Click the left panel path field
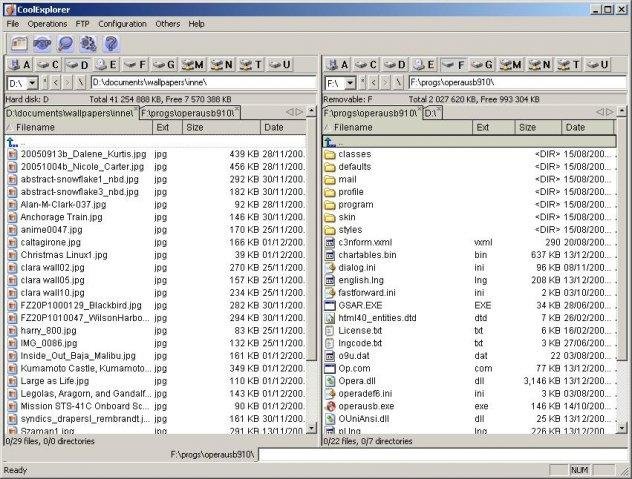Image resolution: width=632 pixels, height=479 pixels. tap(204, 82)
